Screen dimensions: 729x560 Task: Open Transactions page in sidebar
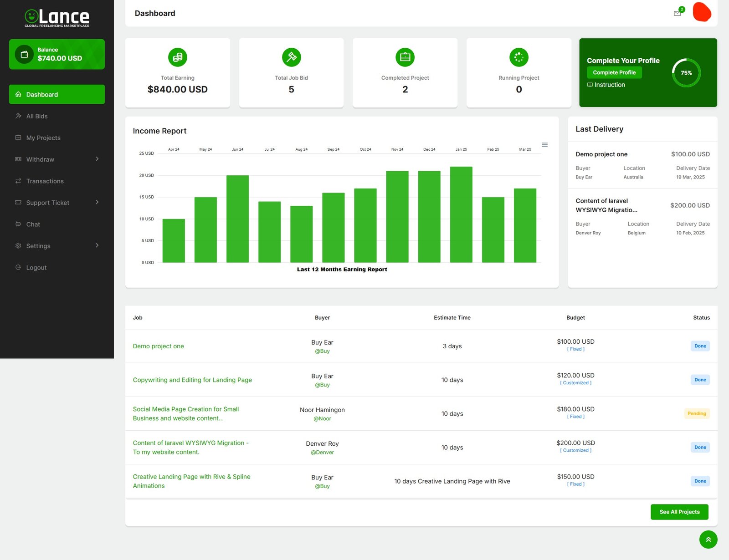tap(45, 181)
